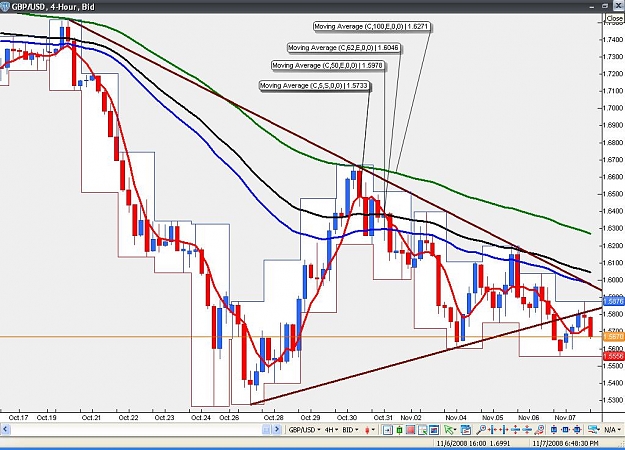Click the blue 1.5876 price tag

point(613,302)
